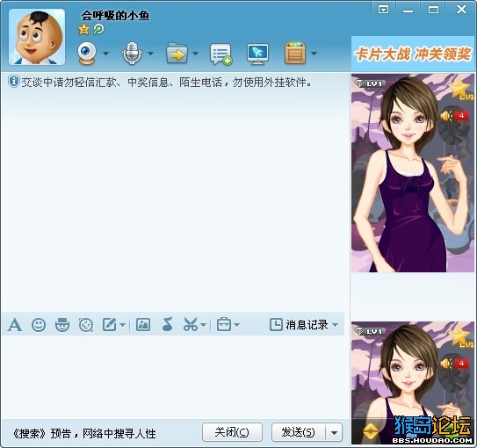Insert a picture with image icon
Image resolution: width=477 pixels, height=448 pixels.
[x=143, y=324]
